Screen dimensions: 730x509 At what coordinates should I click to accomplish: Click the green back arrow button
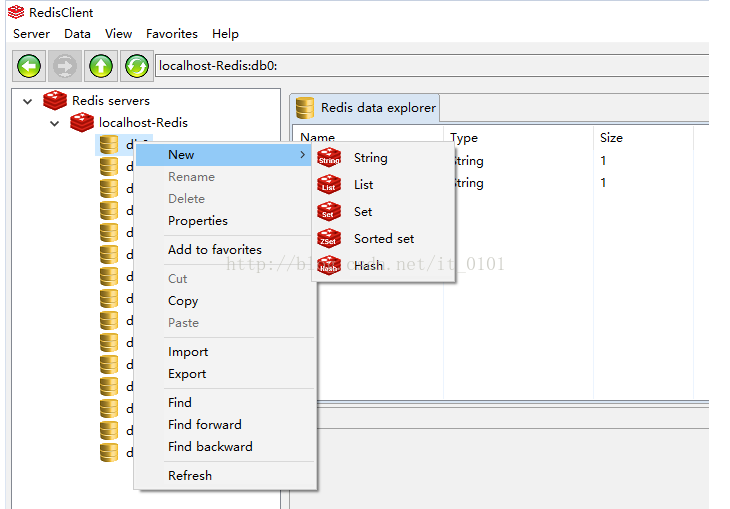pos(29,66)
